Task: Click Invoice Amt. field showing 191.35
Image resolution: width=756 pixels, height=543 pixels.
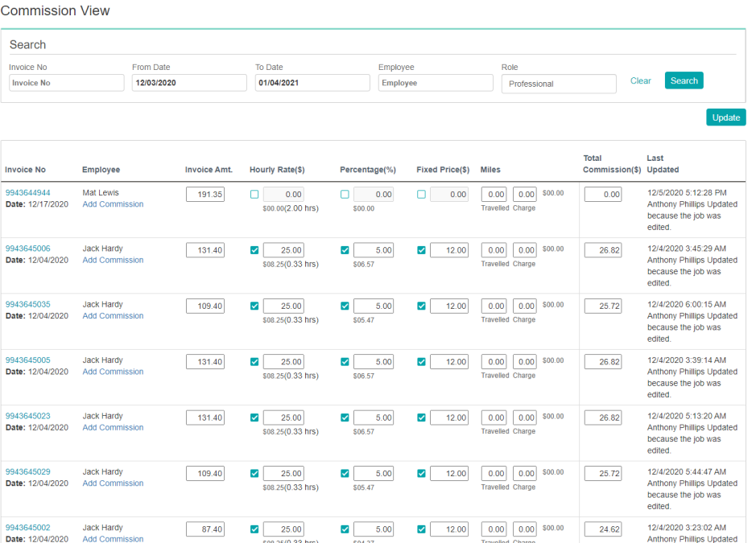Action: 204,195
